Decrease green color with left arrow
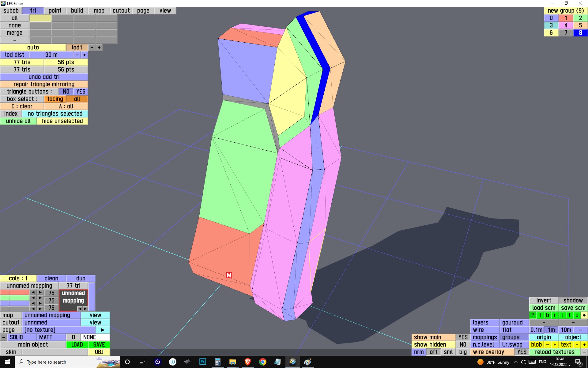 pos(33,298)
